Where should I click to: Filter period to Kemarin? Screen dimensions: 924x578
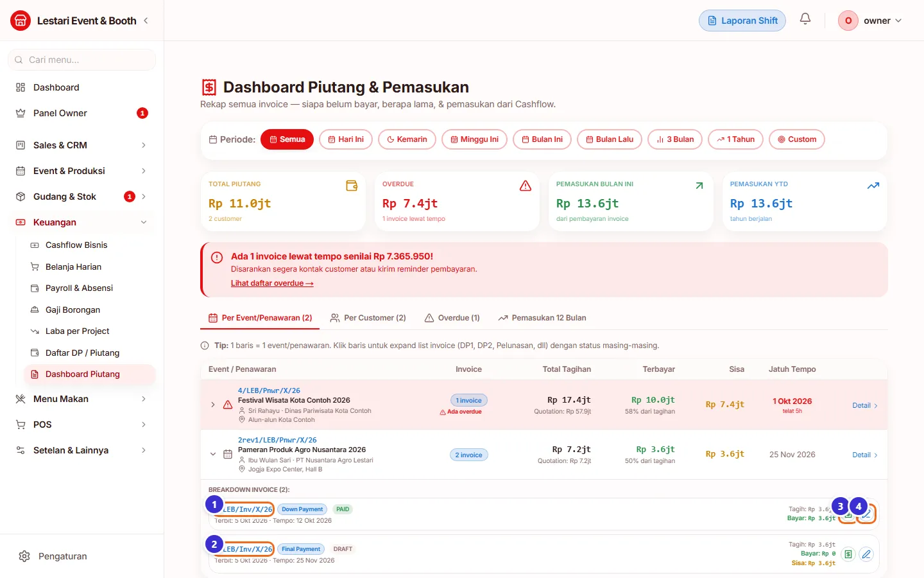[407, 139]
